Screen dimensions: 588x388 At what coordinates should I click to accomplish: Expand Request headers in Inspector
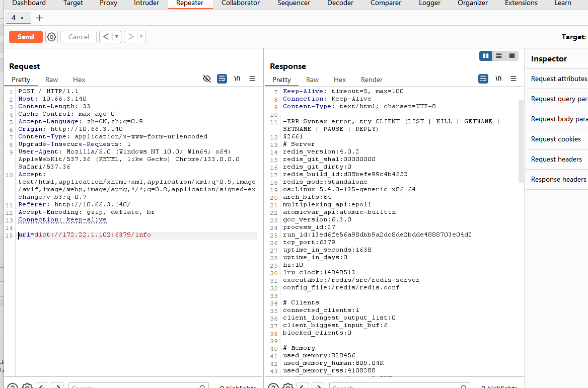[557, 160]
